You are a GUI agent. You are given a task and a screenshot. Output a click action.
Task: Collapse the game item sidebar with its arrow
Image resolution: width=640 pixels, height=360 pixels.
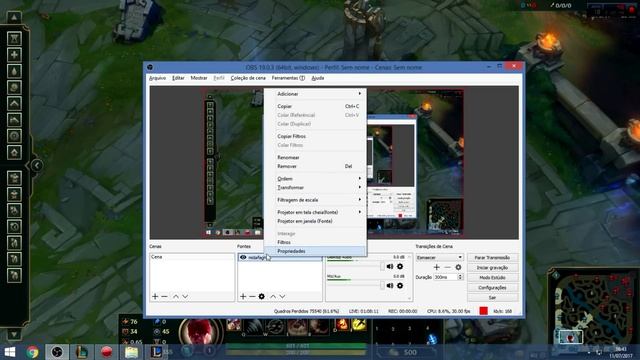point(37,165)
